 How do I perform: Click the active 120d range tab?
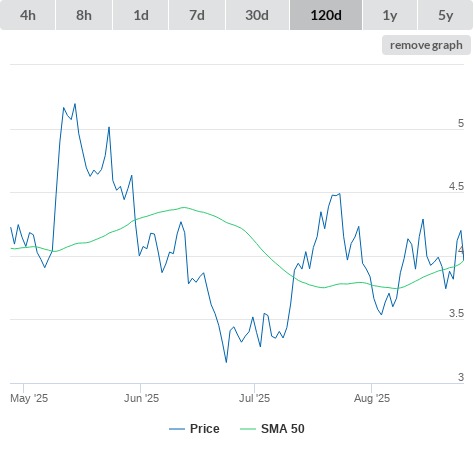[x=326, y=15]
